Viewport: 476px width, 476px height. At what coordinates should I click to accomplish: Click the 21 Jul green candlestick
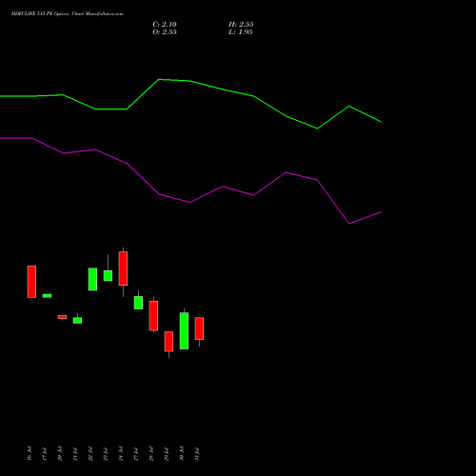(x=77, y=320)
